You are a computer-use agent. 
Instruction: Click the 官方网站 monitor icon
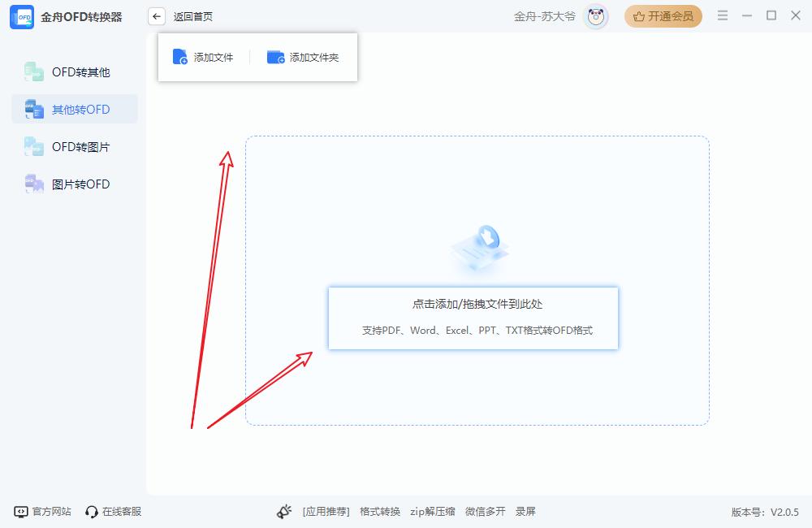coord(21,512)
